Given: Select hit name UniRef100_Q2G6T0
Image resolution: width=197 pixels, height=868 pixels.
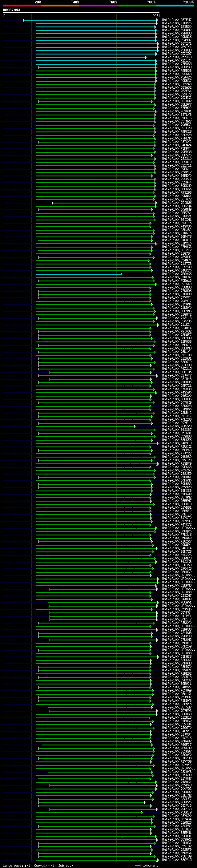Looking at the screenshot, I should (177, 728).
